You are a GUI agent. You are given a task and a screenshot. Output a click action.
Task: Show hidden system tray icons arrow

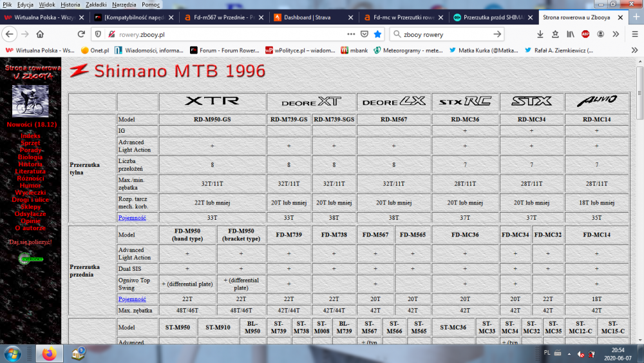click(x=558, y=353)
